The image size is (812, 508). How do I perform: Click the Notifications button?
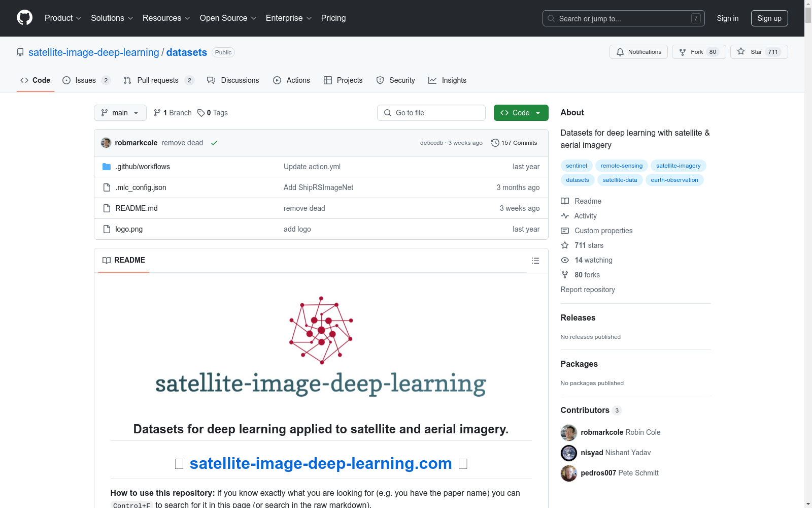638,52
